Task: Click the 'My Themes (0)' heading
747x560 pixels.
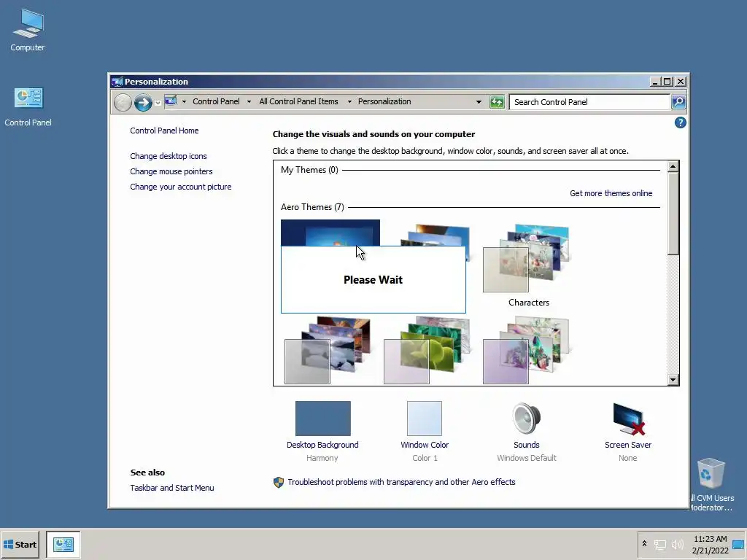Action: 309,170
